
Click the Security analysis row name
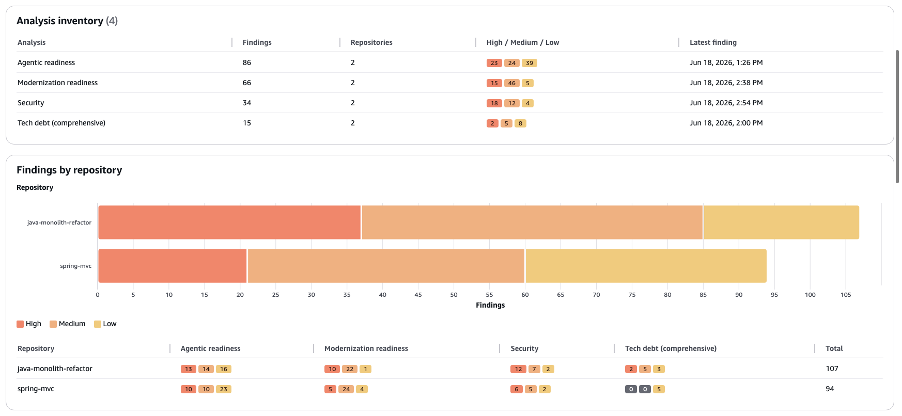30,103
